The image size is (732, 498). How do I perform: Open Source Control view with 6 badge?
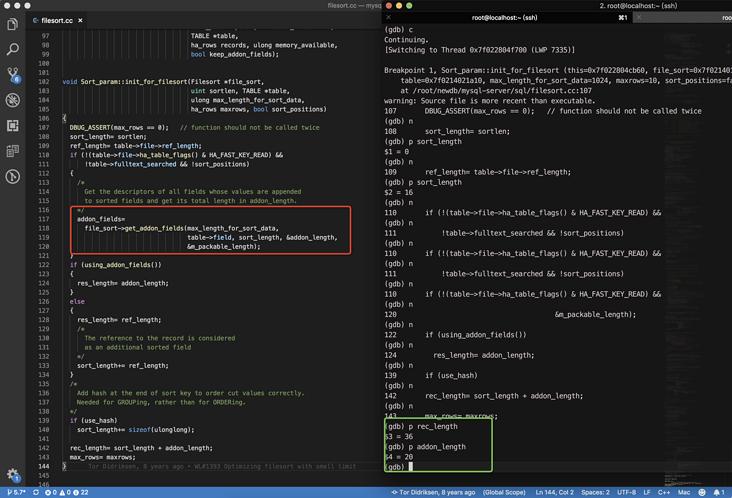(12, 75)
